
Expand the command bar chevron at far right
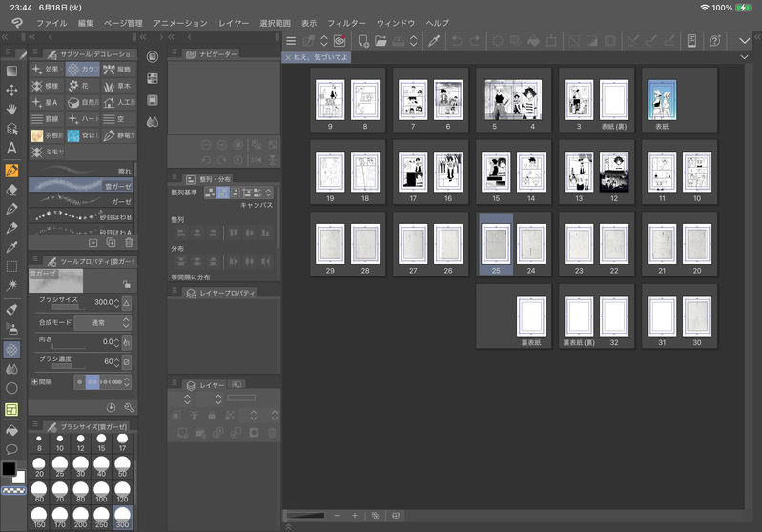pos(745,41)
